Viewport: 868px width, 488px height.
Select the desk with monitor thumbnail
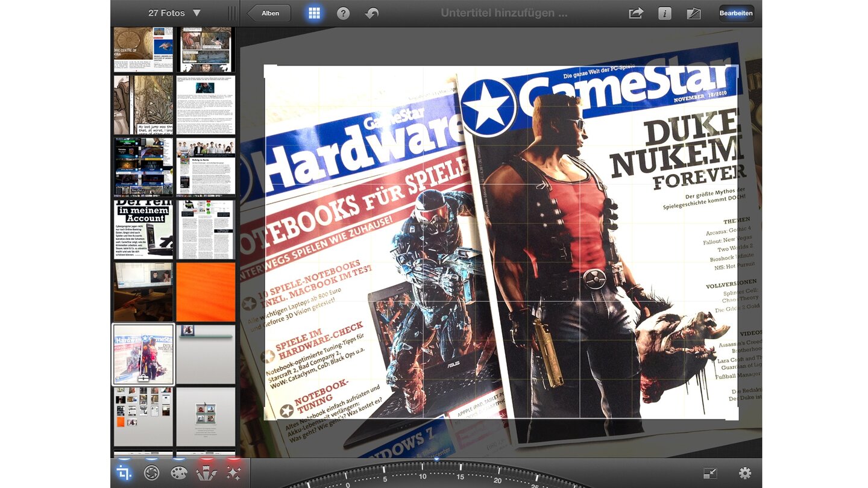[143, 292]
